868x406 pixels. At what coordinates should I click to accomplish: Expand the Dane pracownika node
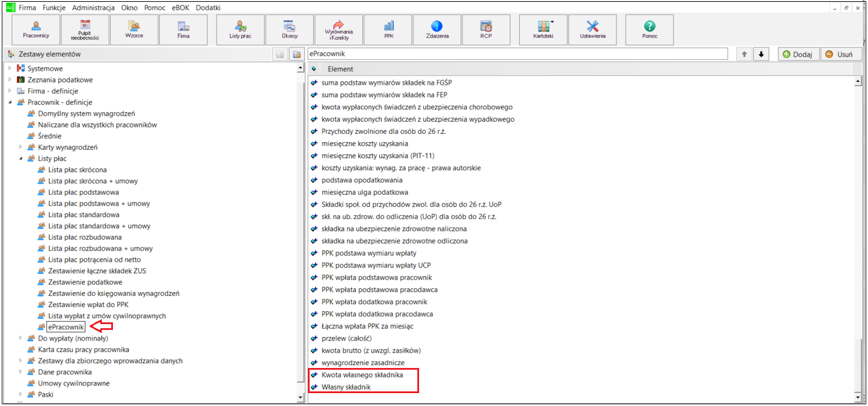tap(20, 372)
